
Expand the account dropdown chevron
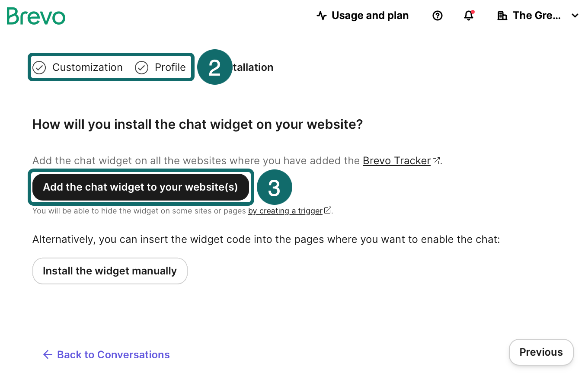(575, 16)
